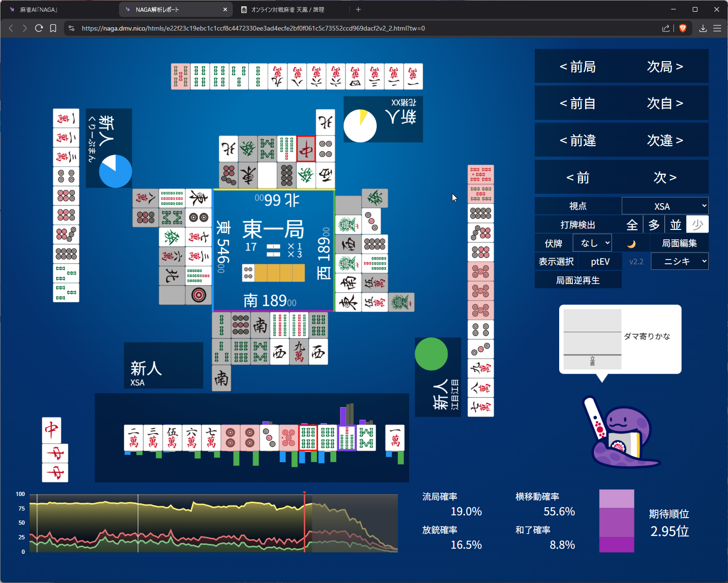Click the Brave shields lion icon

[x=683, y=28]
